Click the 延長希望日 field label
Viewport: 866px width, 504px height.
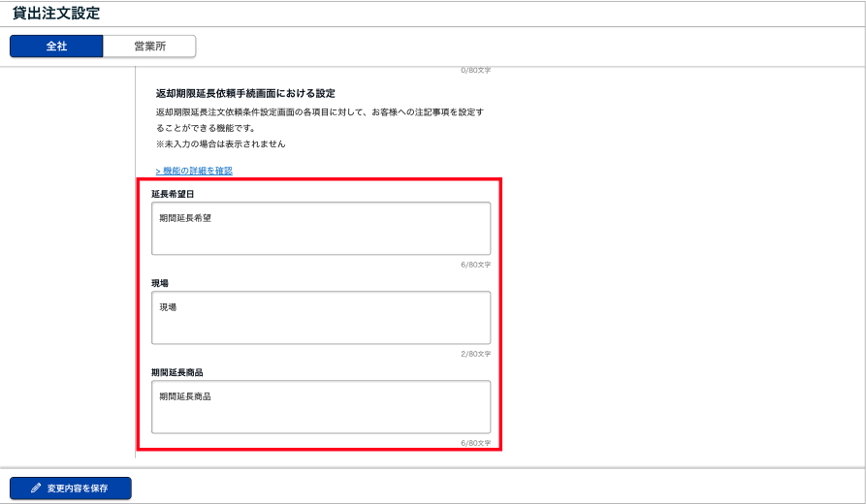point(174,194)
